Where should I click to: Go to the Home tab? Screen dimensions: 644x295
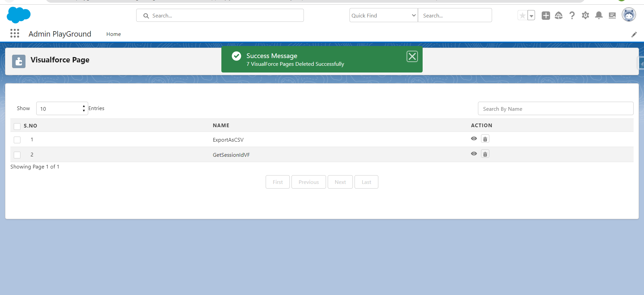click(113, 34)
